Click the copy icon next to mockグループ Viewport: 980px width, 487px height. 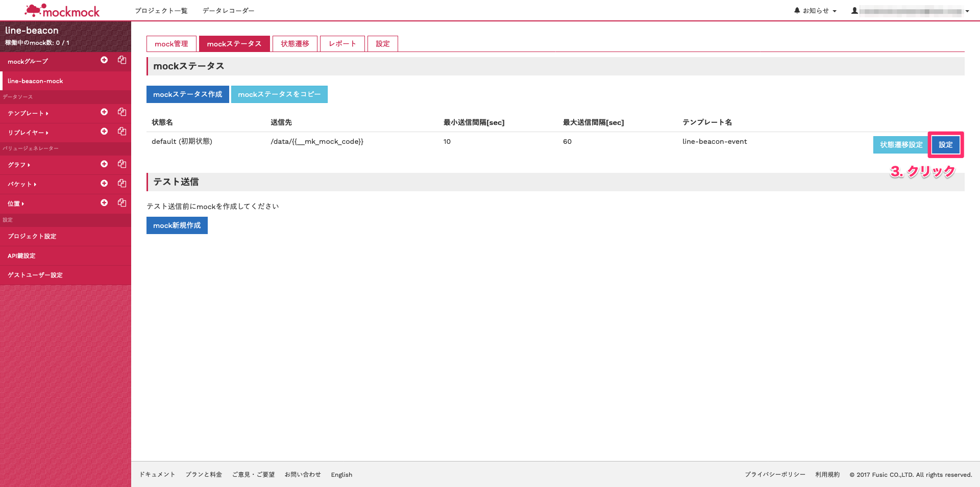tap(121, 60)
